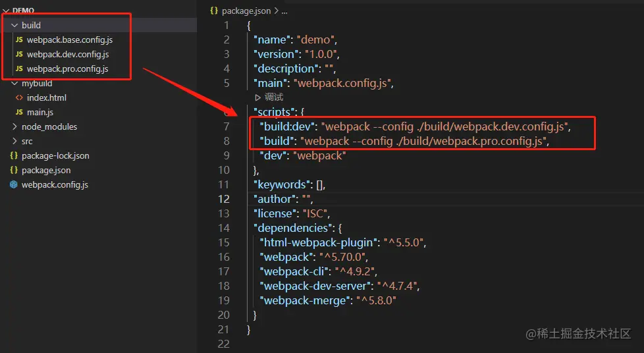Click the "license" value "ISC"
Viewport: 644px width, 353px height.
pos(315,213)
